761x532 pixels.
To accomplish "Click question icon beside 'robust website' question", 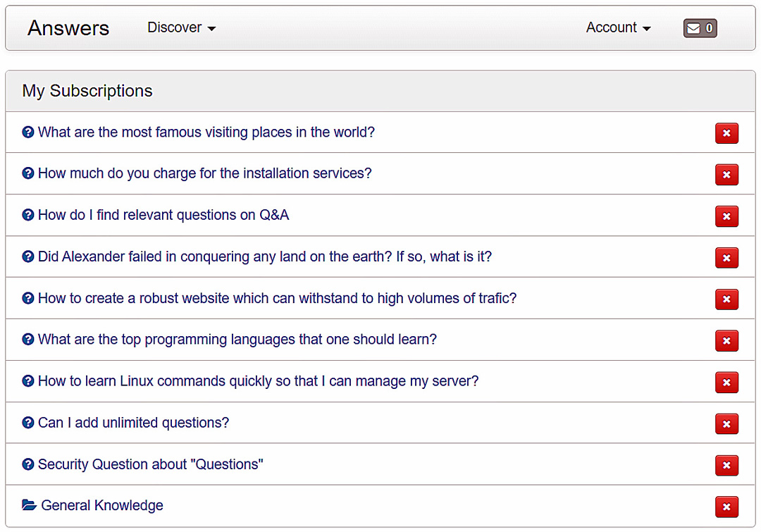I will pyautogui.click(x=28, y=297).
